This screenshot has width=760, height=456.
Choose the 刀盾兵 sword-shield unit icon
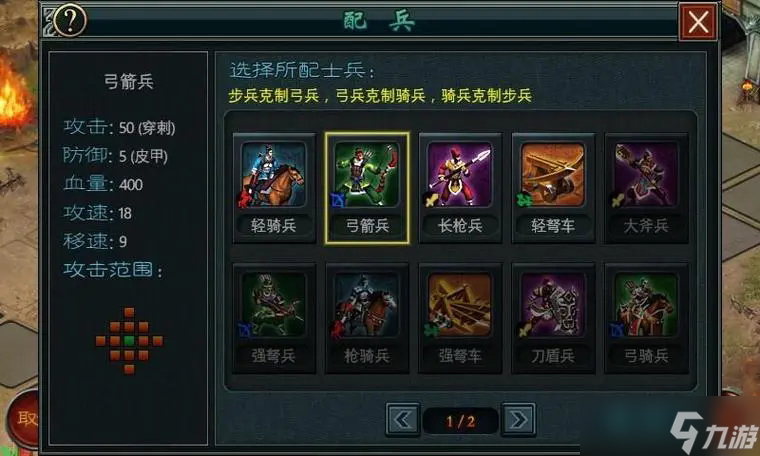pyautogui.click(x=553, y=305)
